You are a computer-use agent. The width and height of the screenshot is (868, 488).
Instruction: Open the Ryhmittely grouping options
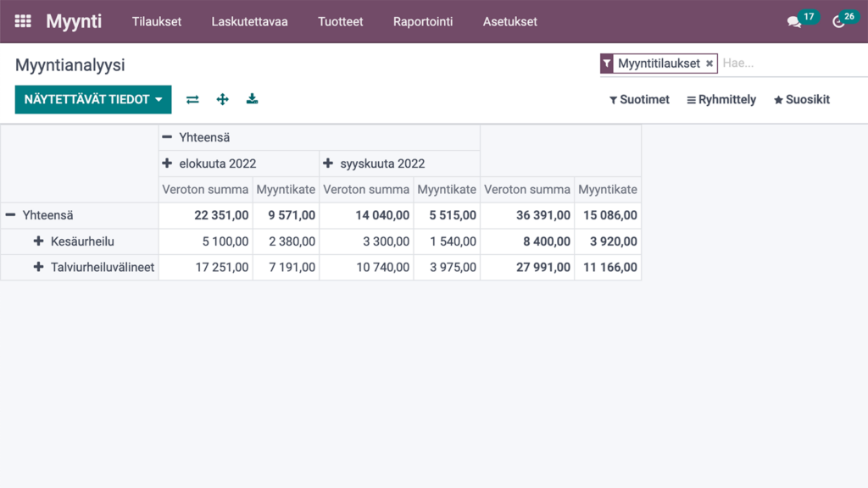coord(721,99)
